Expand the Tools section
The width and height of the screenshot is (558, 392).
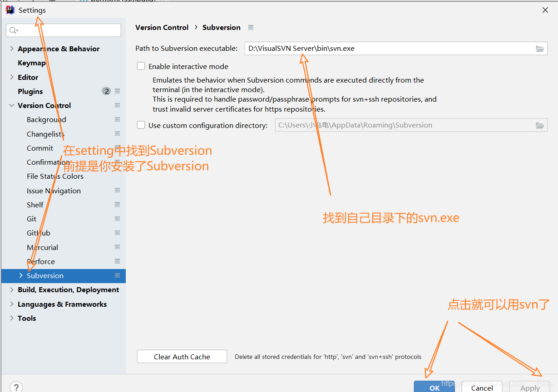pos(12,318)
